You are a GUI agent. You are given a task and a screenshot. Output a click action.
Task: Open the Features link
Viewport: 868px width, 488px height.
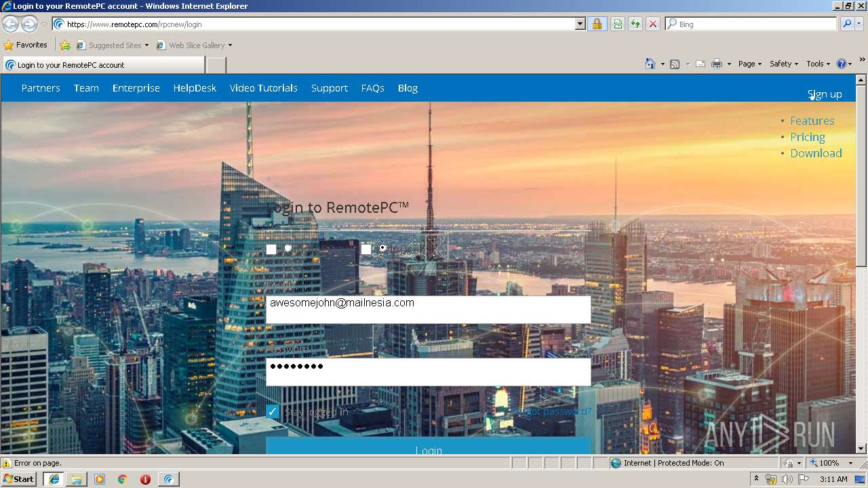point(812,121)
